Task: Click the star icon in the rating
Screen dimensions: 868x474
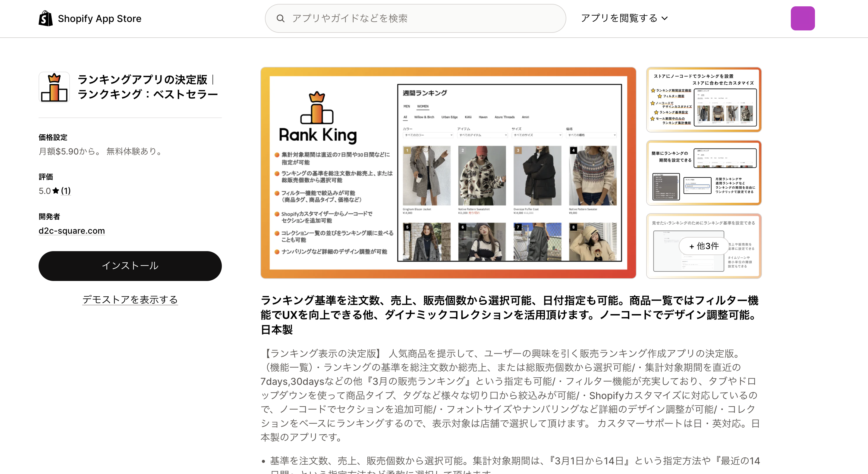Action: click(x=56, y=191)
